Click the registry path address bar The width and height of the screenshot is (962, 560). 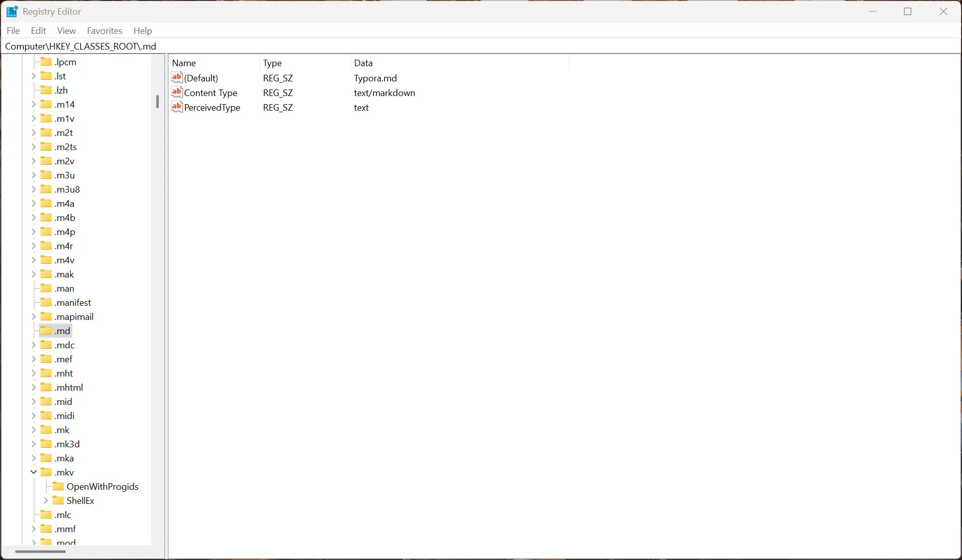tap(480, 46)
